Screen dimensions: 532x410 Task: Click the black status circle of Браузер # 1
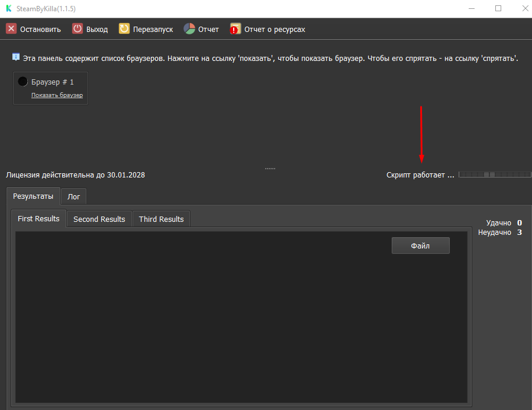[x=23, y=82]
